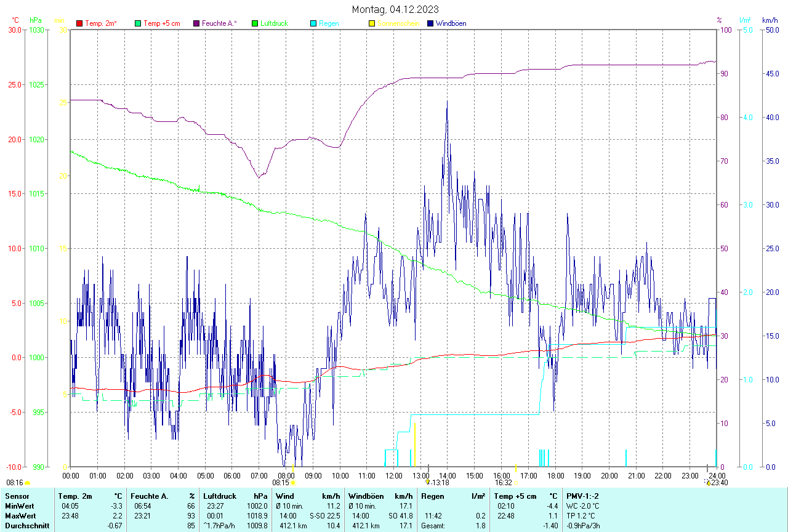
Task: Click the wind maximum 'S-SO 22.5'
Action: [x=325, y=515]
